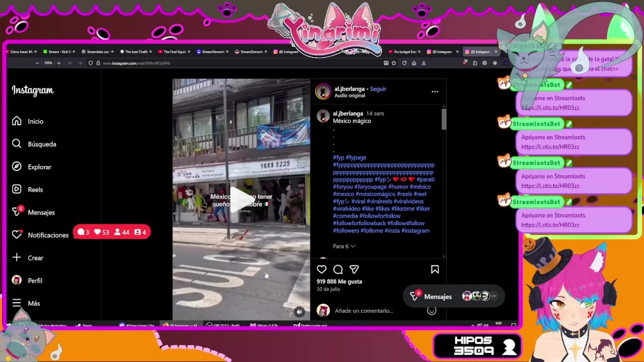
Task: Switch to The Final Squid browser tab
Action: coord(174,52)
